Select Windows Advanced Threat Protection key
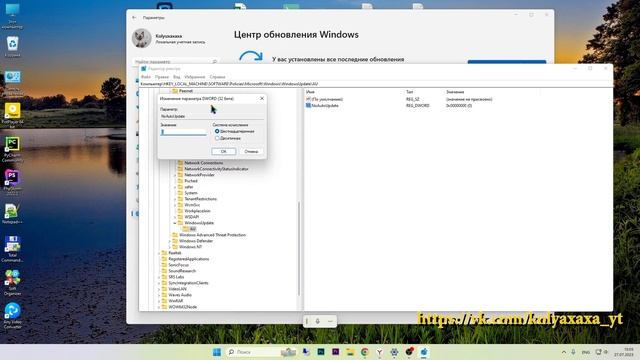This screenshot has width=640, height=360. point(212,235)
